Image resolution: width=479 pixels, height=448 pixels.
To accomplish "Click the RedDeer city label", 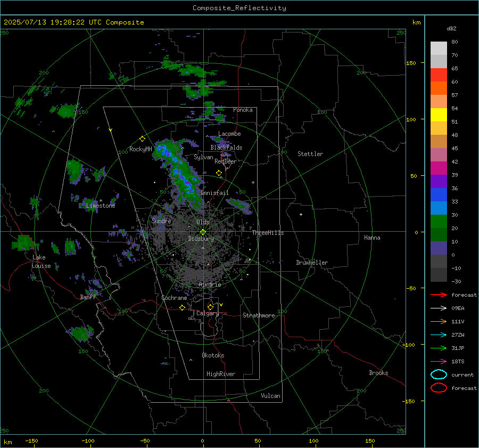I will coord(226,161).
